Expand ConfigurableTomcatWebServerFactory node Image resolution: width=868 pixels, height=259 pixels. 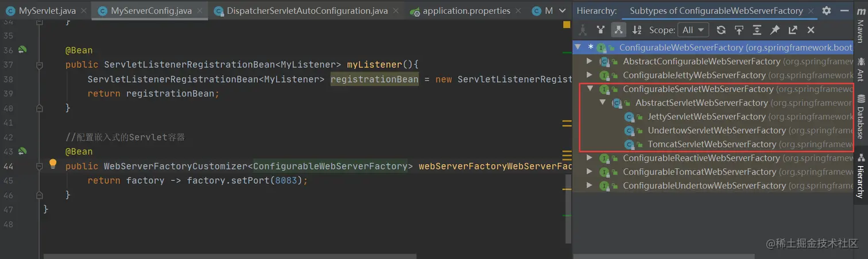(589, 171)
